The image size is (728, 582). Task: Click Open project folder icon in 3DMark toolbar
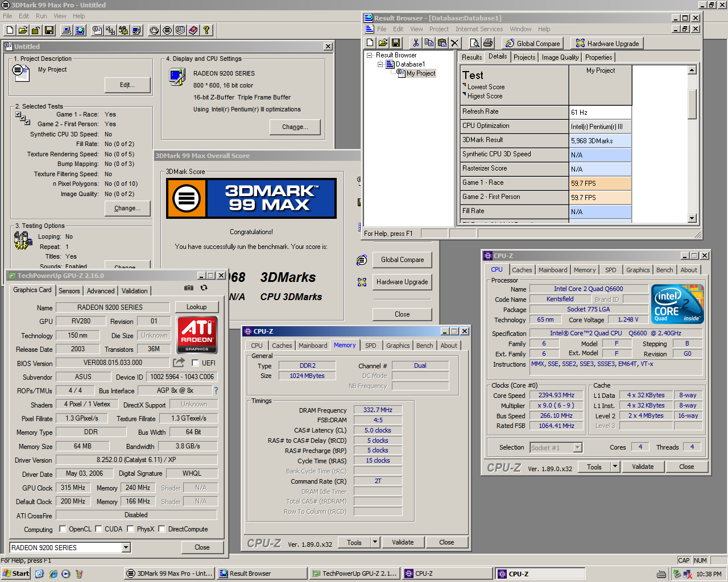(23, 30)
